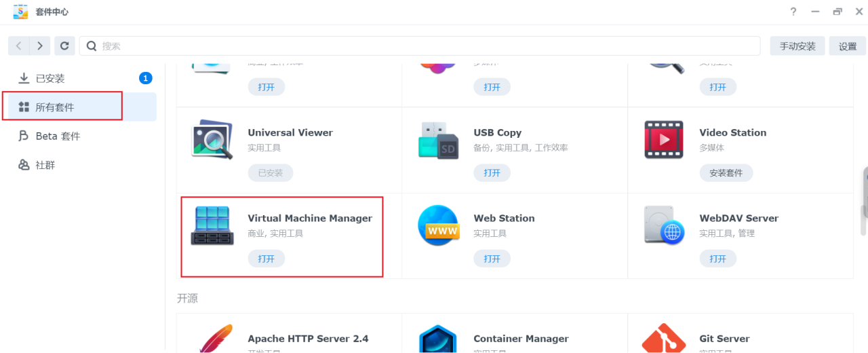The image size is (868, 353).
Task: Click the Video Station film icon
Action: point(664,141)
